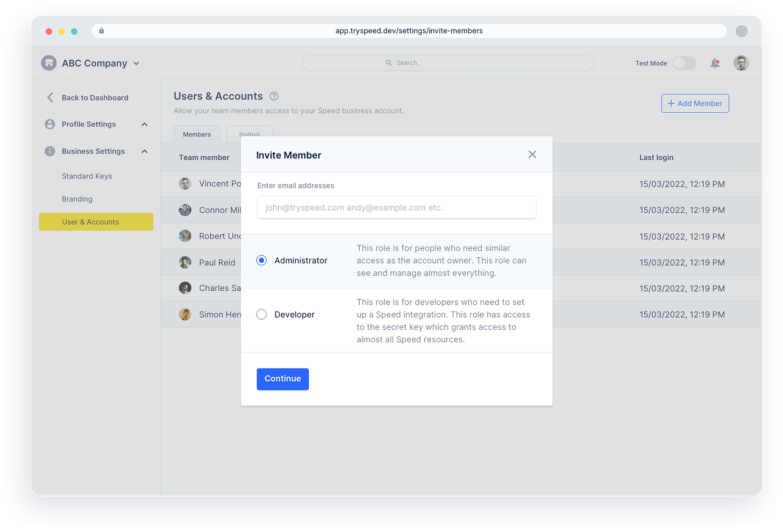The image size is (783, 532).
Task: Click the lock icon in address bar
Action: click(x=101, y=31)
